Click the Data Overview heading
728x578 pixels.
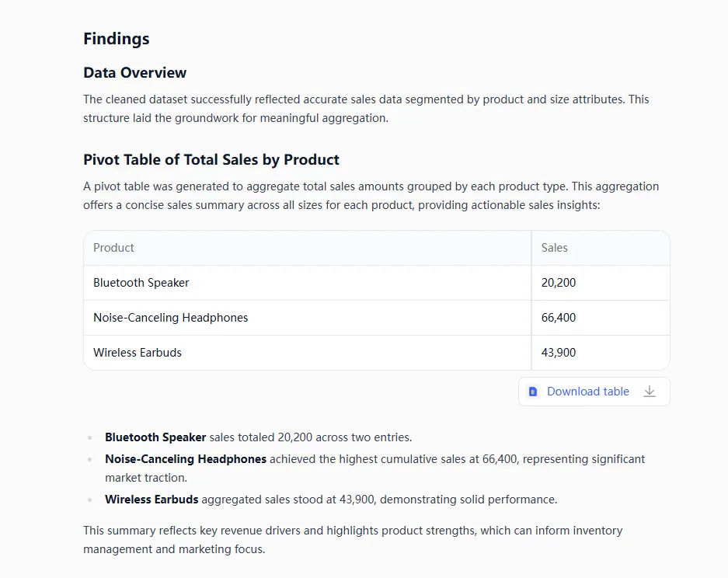[134, 73]
